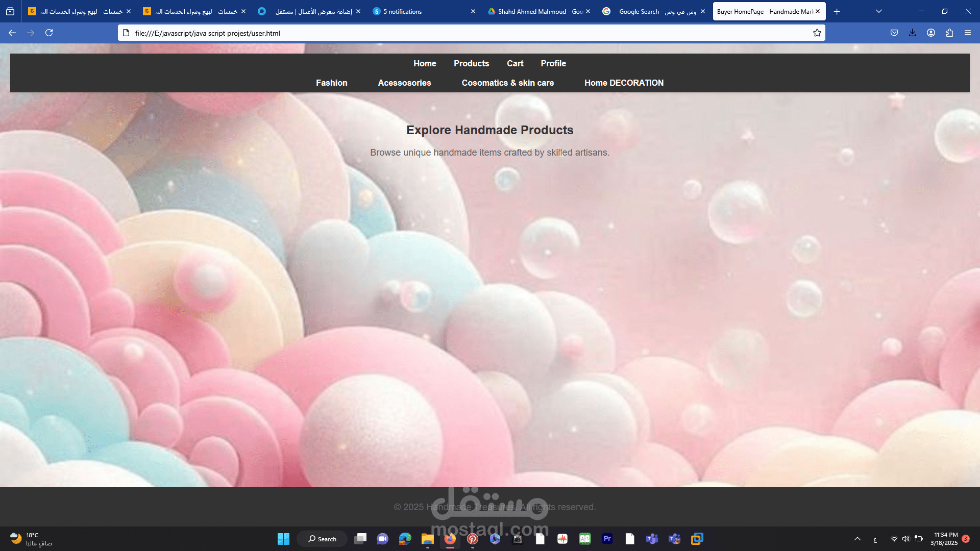Image resolution: width=980 pixels, height=551 pixels.
Task: Open a new tab with the plus button
Action: click(837, 11)
